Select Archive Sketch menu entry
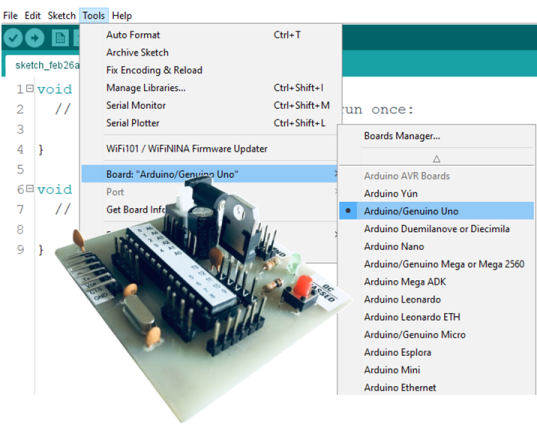This screenshot has width=537, height=425. (211, 52)
